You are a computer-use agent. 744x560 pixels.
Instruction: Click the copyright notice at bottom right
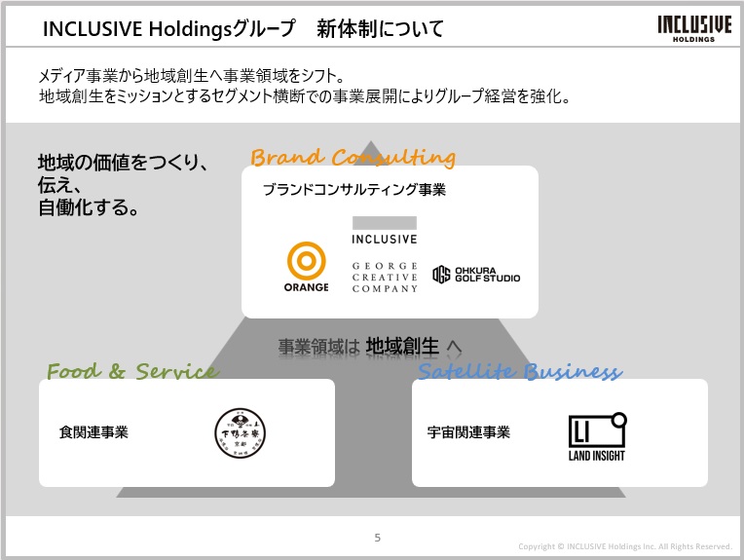(625, 546)
